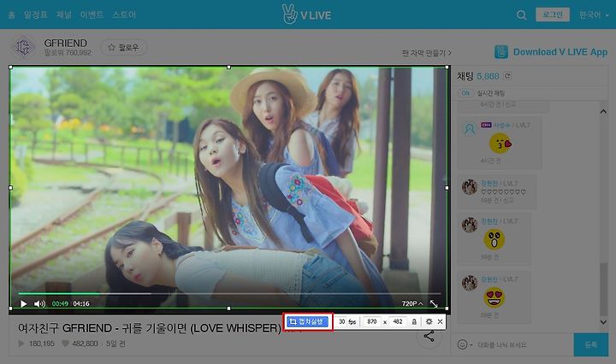This screenshot has height=364, width=616.
Task: Edit the capture height field 482
Action: (398, 322)
